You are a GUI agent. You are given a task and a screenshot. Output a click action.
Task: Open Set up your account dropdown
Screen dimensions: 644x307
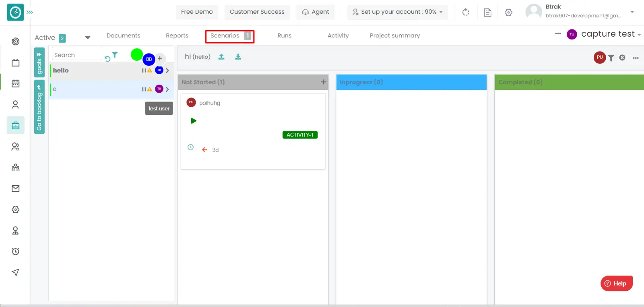(397, 12)
